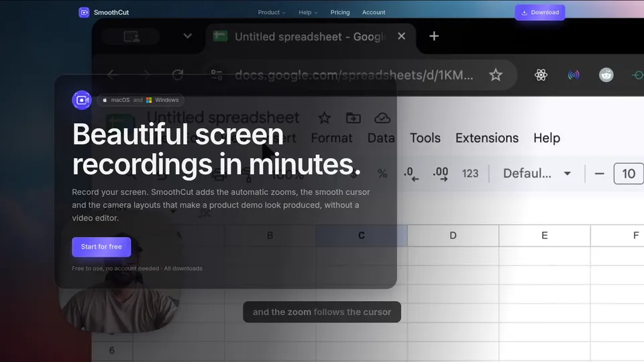Select column C header
The image size is (644, 362).
[362, 235]
